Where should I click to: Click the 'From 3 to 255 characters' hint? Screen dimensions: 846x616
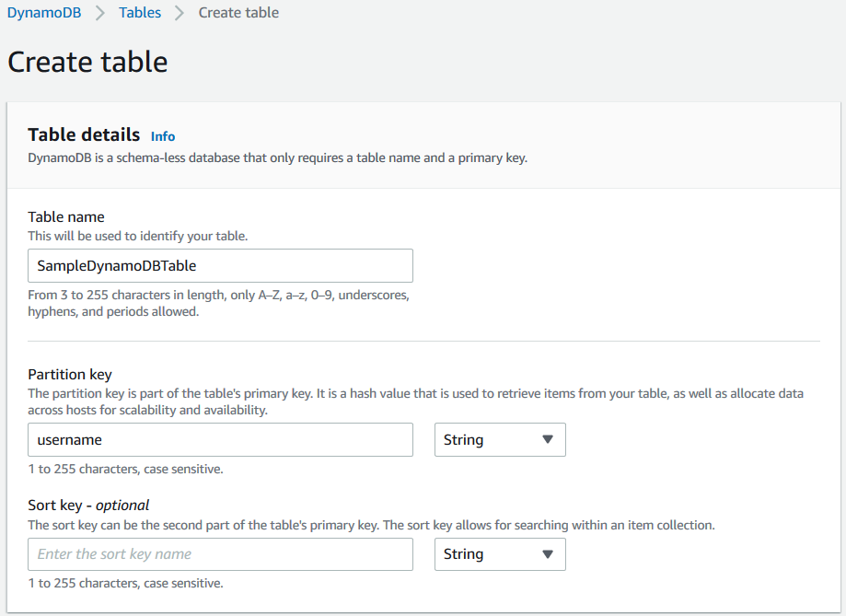pos(218,303)
